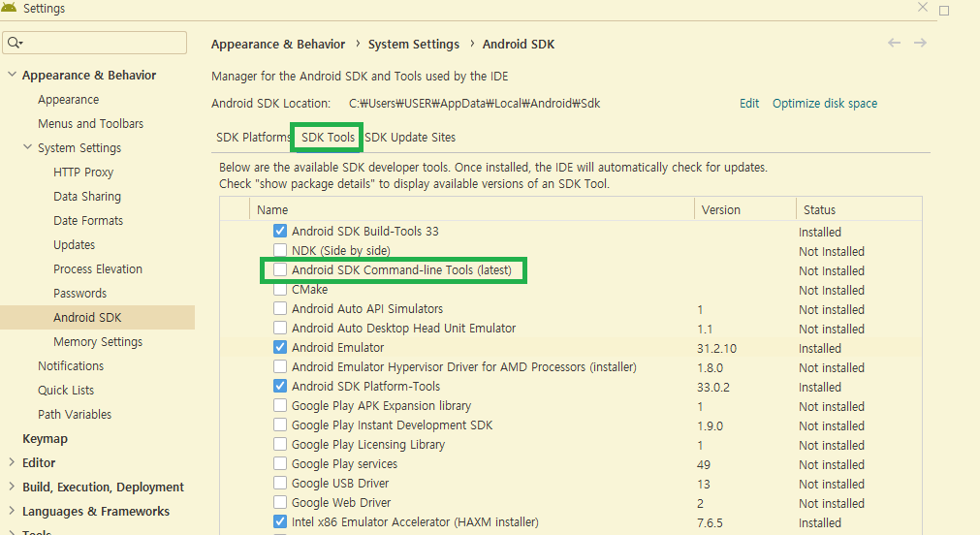Click the Status column header
The image size is (980, 535).
point(819,210)
